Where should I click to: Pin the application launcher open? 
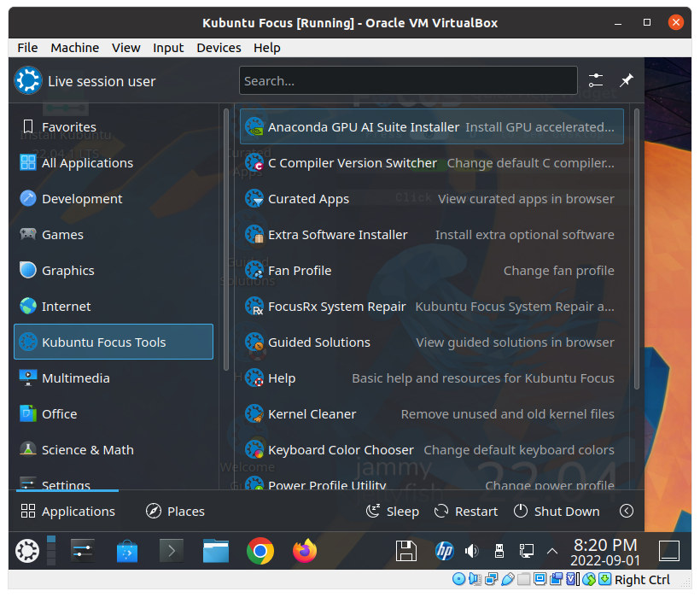[627, 81]
